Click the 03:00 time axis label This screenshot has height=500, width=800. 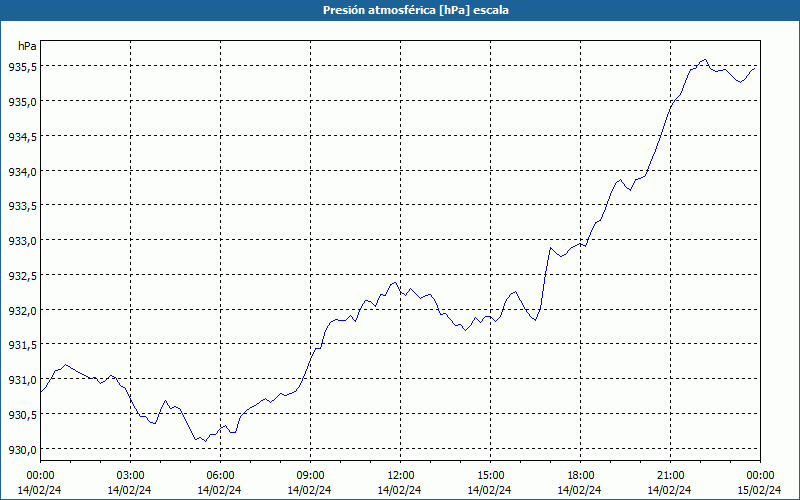point(130,476)
